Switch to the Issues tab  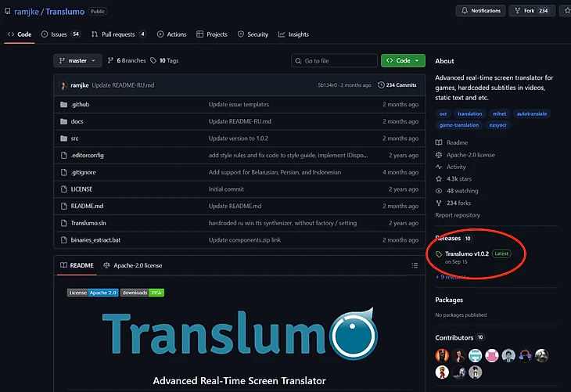tap(61, 34)
